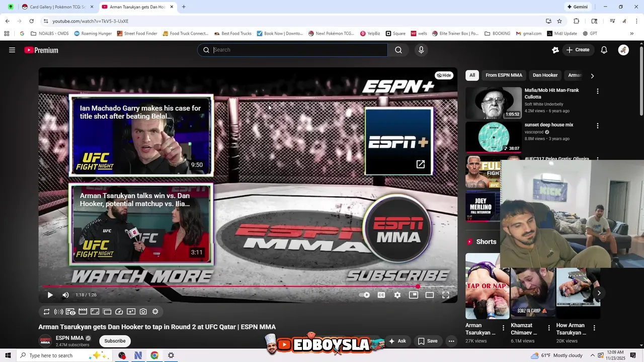The image size is (644, 362).
Task: Toggle theater mode
Action: click(x=430, y=295)
